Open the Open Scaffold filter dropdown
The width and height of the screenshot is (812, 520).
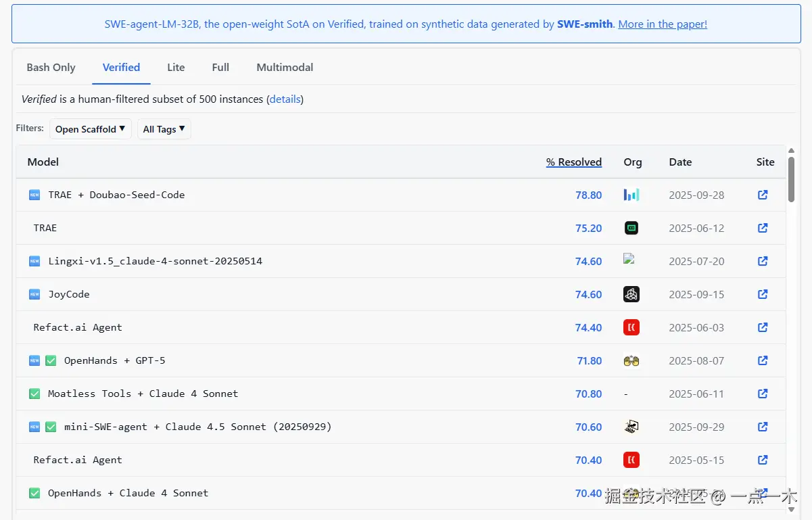[91, 129]
